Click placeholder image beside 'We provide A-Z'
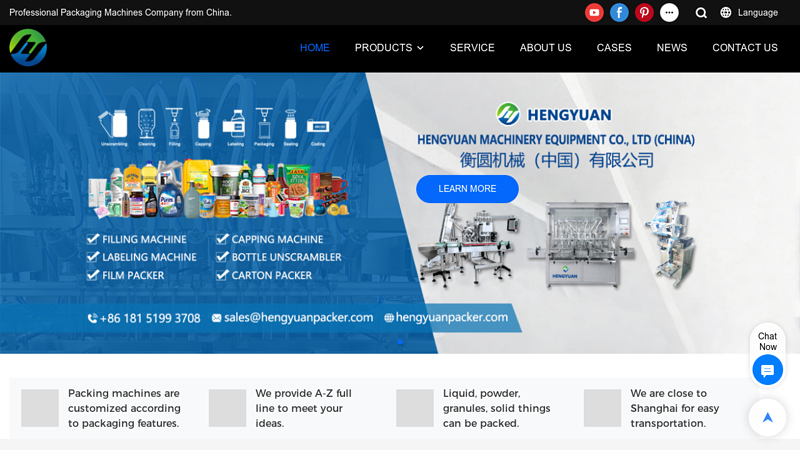Image resolution: width=800 pixels, height=450 pixels. [227, 408]
